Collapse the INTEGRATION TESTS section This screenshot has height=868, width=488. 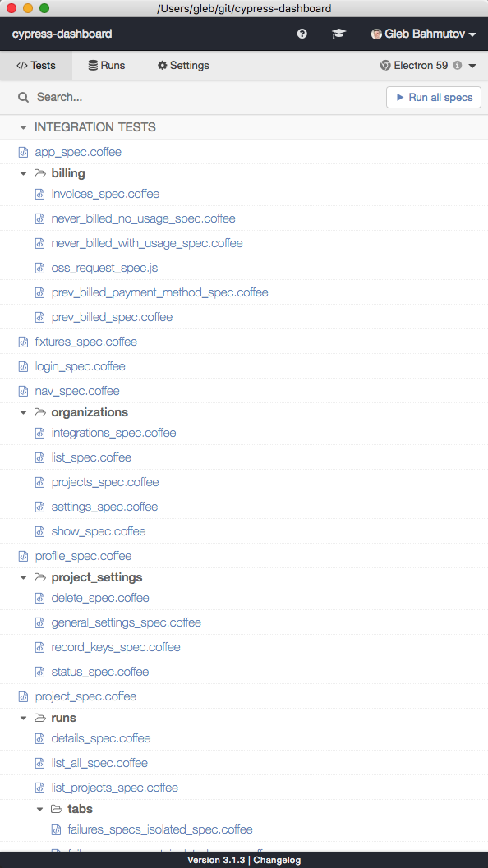(x=23, y=127)
